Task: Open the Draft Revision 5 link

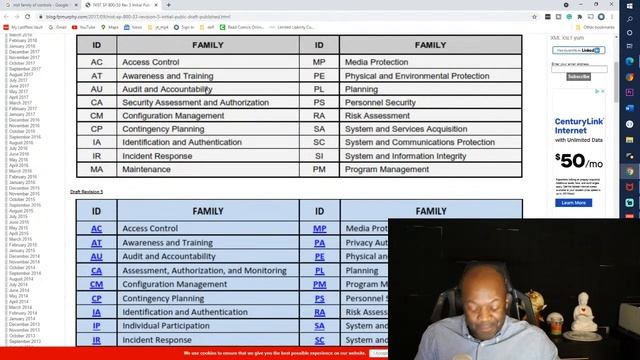Action: [87, 192]
